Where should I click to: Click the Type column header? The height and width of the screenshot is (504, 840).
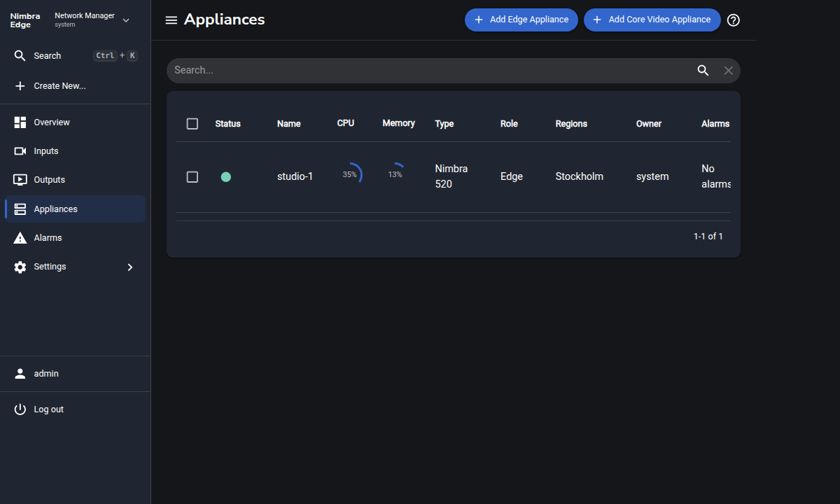coord(444,124)
